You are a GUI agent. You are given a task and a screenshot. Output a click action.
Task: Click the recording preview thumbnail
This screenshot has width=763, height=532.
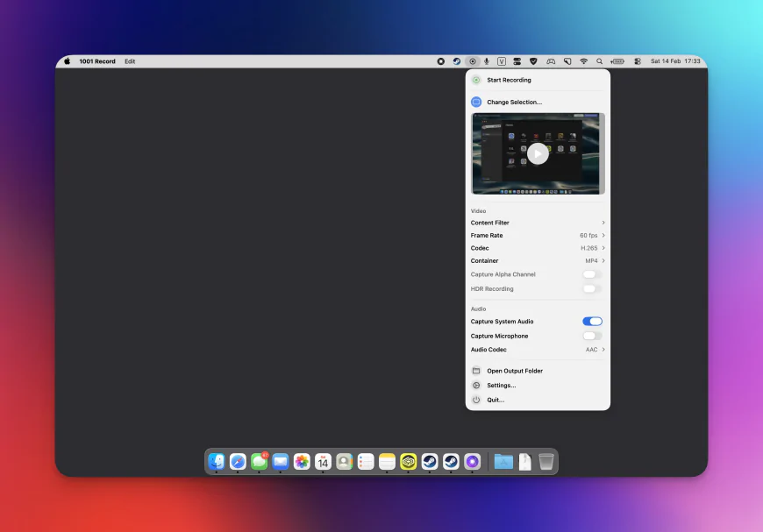(537, 153)
